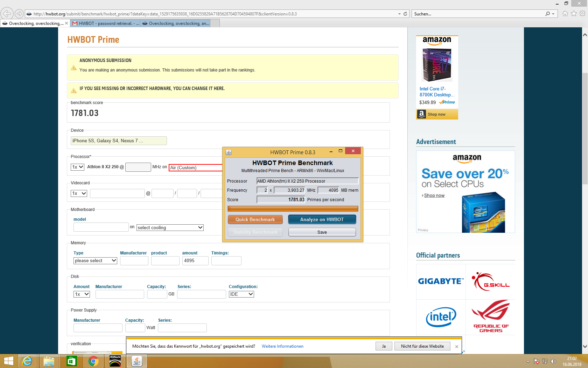588x368 pixels.
Task: Open the Intel partner logo
Action: pos(441,317)
